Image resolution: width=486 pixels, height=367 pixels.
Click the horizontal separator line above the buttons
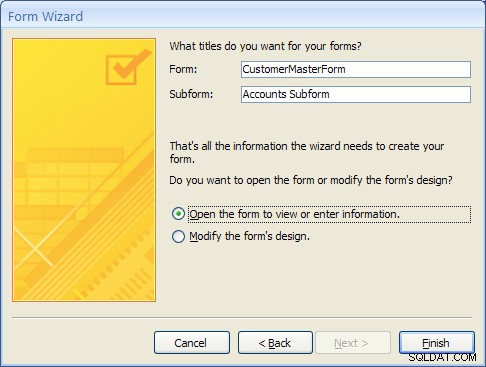point(242,318)
